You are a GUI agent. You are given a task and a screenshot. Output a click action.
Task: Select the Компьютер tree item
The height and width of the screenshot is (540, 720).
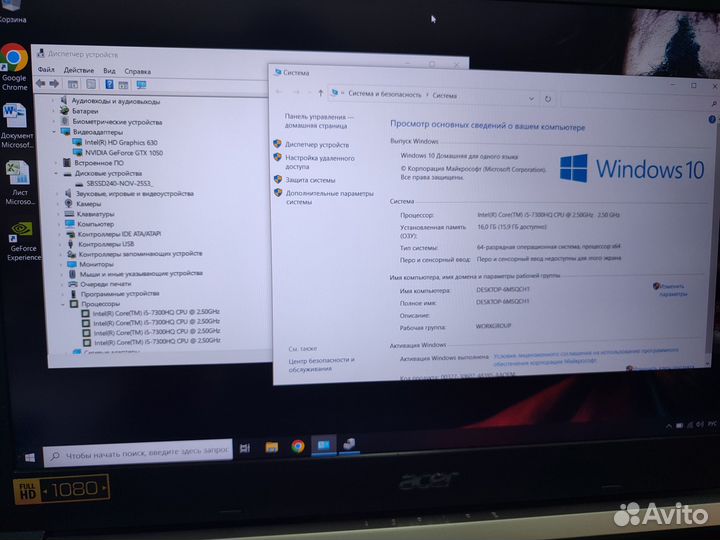coord(96,224)
